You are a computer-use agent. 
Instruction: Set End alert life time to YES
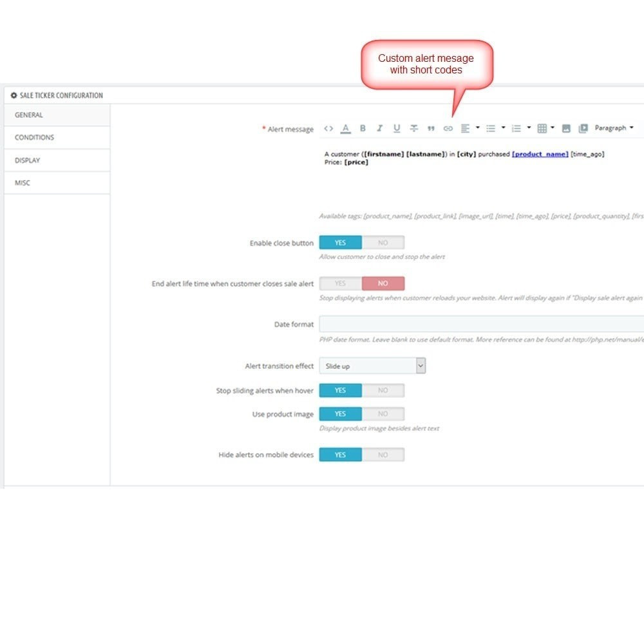click(x=340, y=283)
